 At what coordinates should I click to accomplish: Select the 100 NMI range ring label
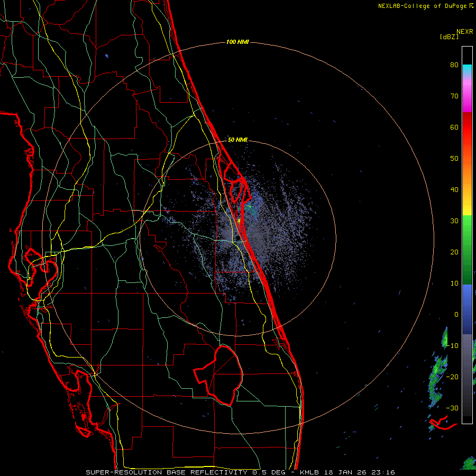pyautogui.click(x=237, y=42)
